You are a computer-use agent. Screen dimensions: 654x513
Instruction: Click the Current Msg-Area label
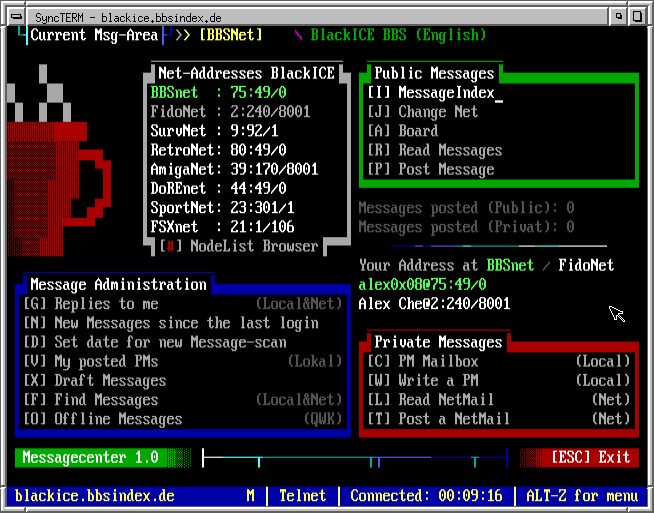click(94, 35)
